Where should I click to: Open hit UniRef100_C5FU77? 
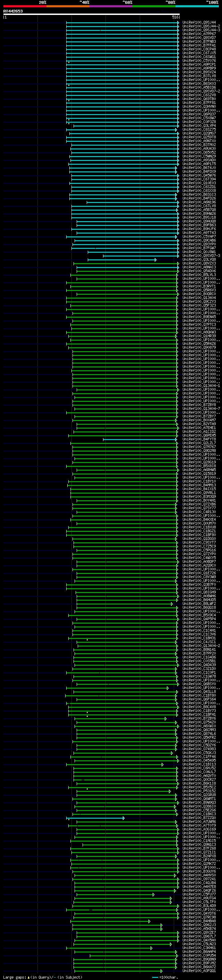tap(199, 894)
